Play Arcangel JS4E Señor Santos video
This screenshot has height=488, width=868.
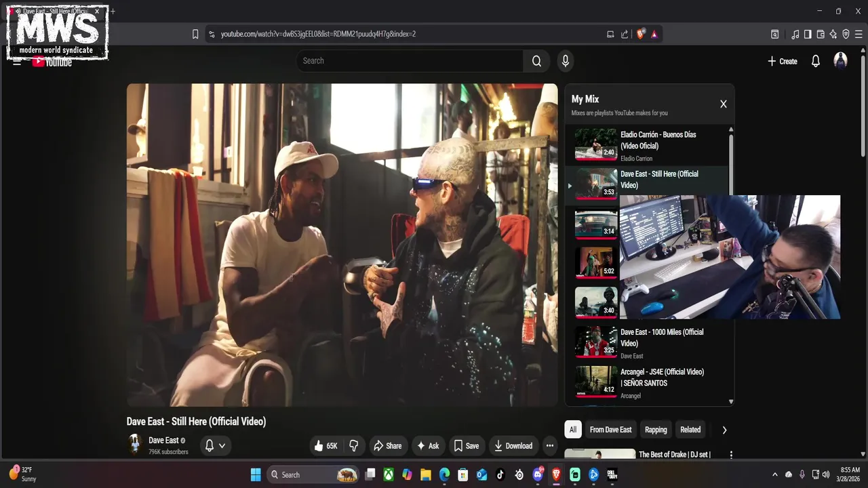tap(646, 383)
